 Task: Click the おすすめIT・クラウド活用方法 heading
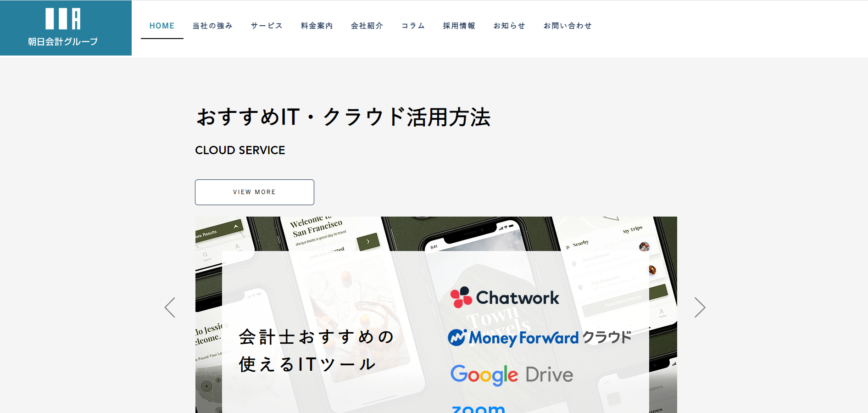344,117
